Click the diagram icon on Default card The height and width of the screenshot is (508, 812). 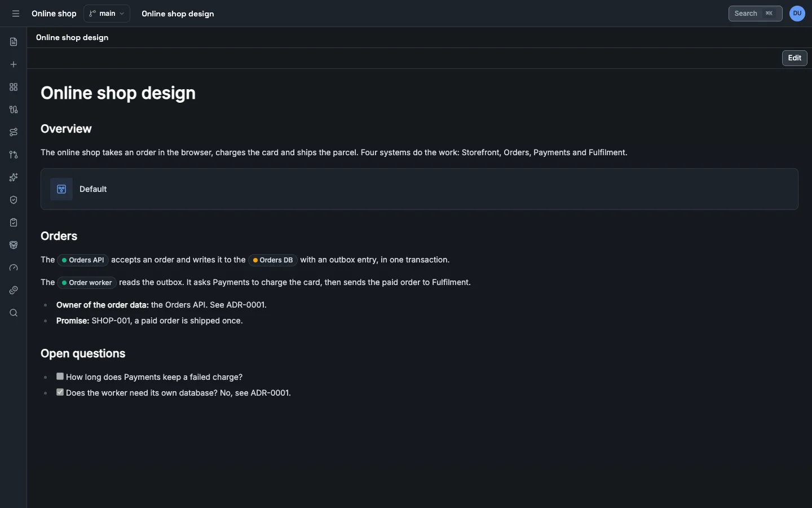click(x=61, y=189)
